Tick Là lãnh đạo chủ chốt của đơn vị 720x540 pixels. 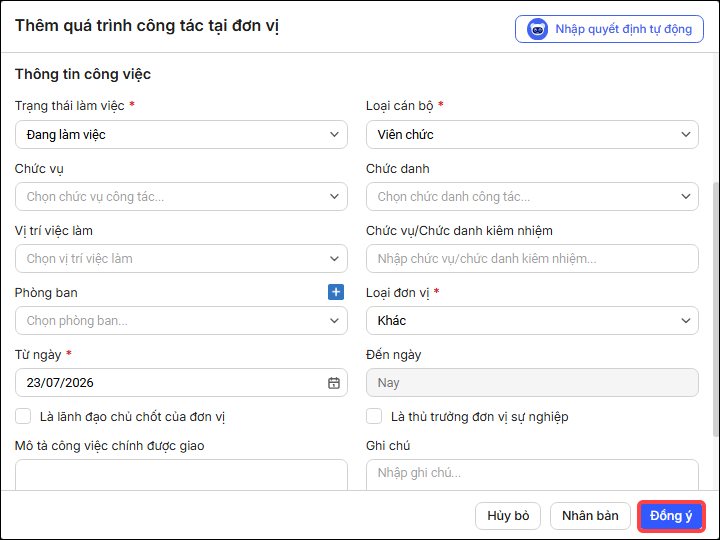(23, 416)
